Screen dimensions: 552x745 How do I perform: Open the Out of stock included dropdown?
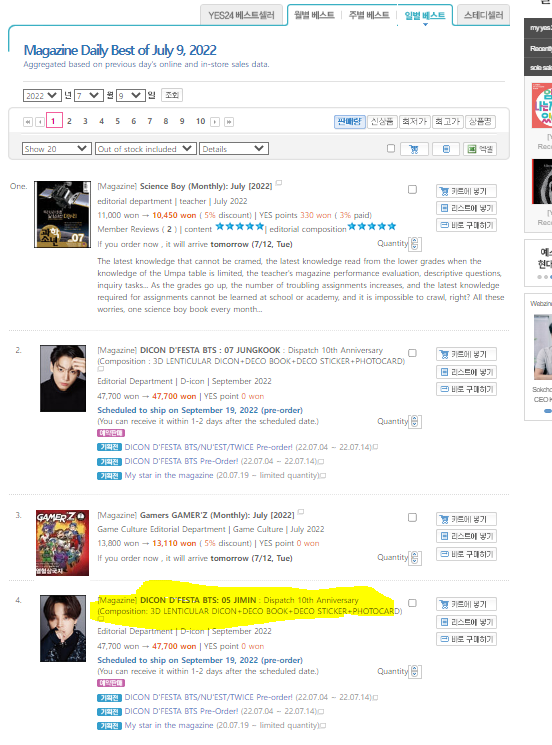coord(146,149)
